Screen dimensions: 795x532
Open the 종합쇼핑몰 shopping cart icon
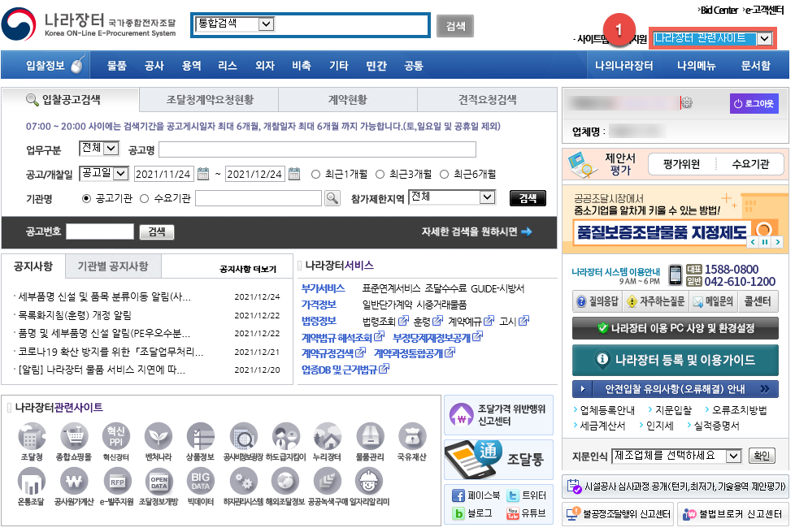[x=74, y=436]
